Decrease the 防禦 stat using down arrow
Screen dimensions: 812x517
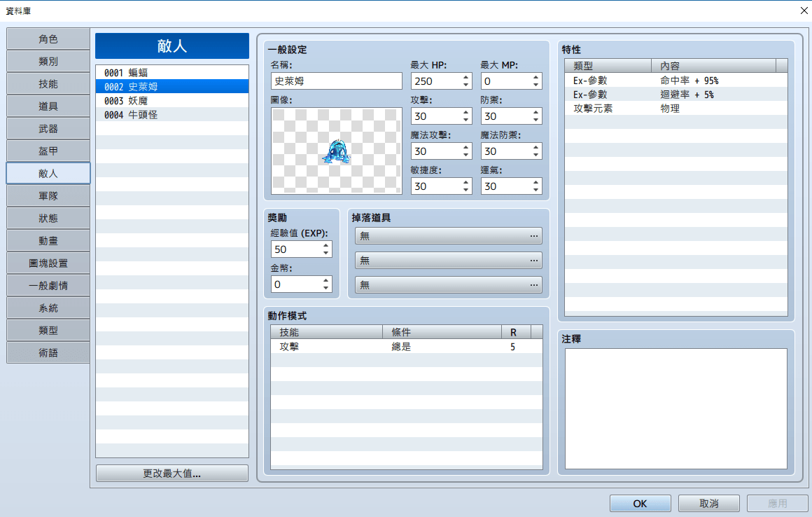pyautogui.click(x=536, y=120)
